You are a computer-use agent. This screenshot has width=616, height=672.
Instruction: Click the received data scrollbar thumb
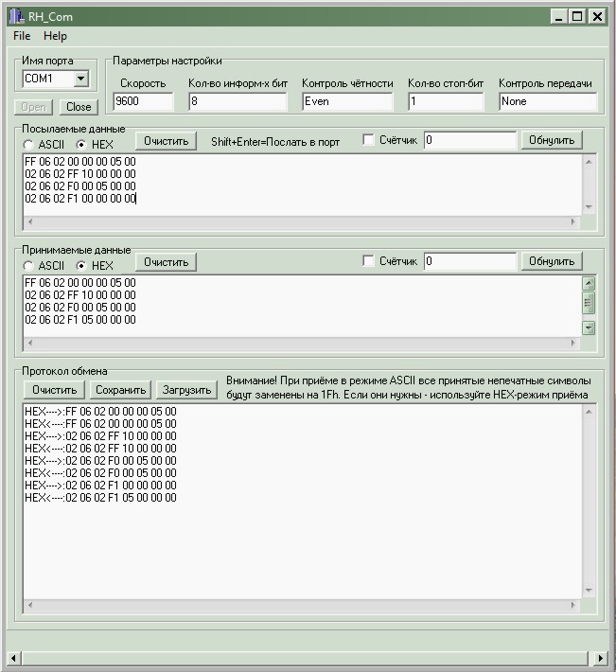click(x=589, y=303)
